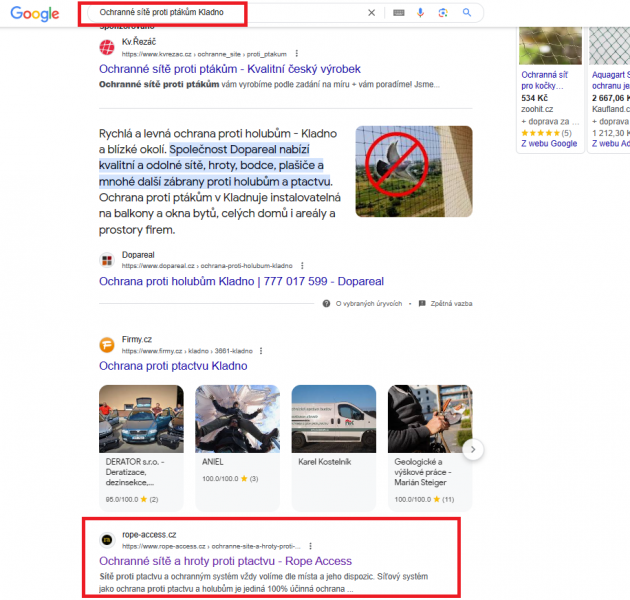Screen dimensions: 630x600
Task: Click the zoohit.cz seller name
Action: pos(537,109)
